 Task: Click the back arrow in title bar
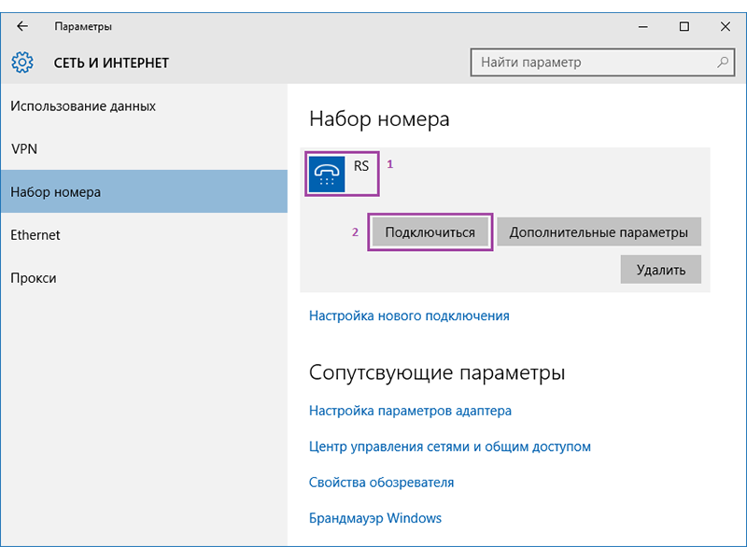(x=22, y=26)
